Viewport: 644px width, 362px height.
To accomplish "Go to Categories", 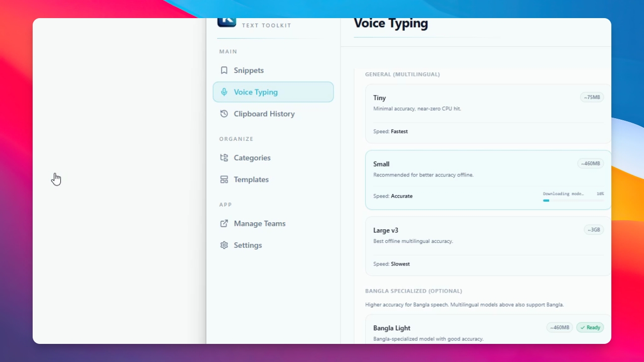I will point(273,158).
